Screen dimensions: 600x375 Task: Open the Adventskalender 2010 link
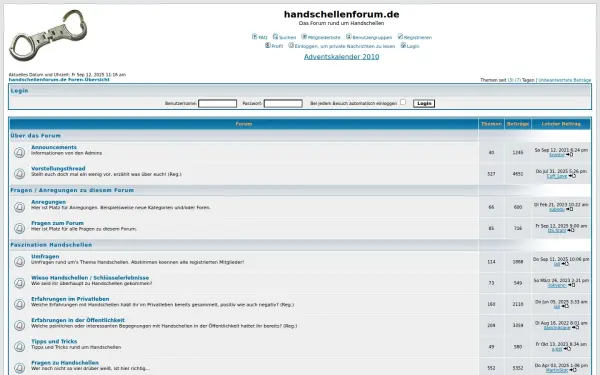pyautogui.click(x=341, y=57)
